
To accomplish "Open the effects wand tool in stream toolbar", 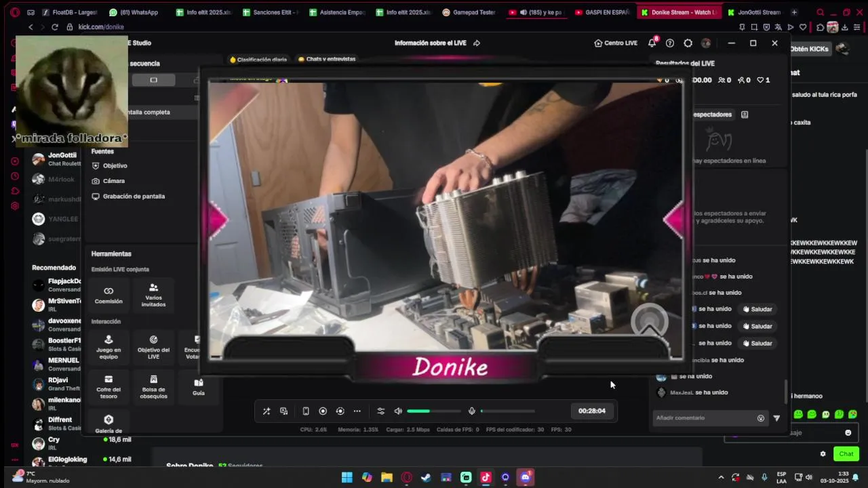I will (267, 411).
